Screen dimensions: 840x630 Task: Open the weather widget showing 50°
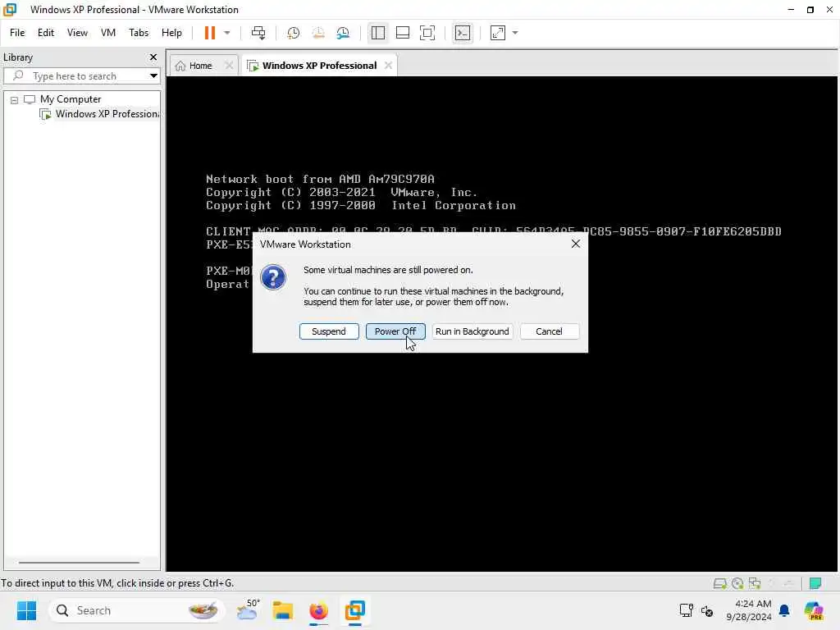point(248,610)
